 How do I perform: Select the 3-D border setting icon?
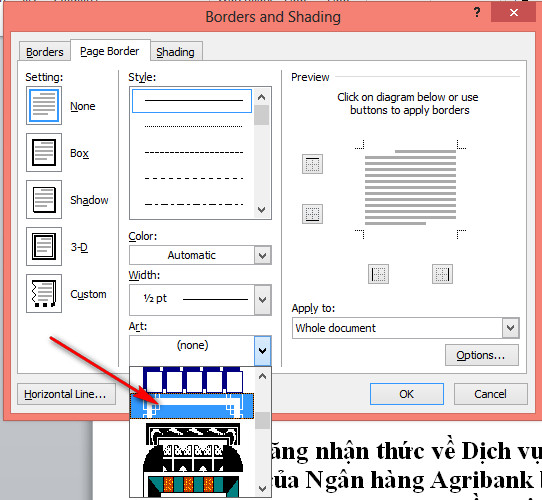point(44,247)
